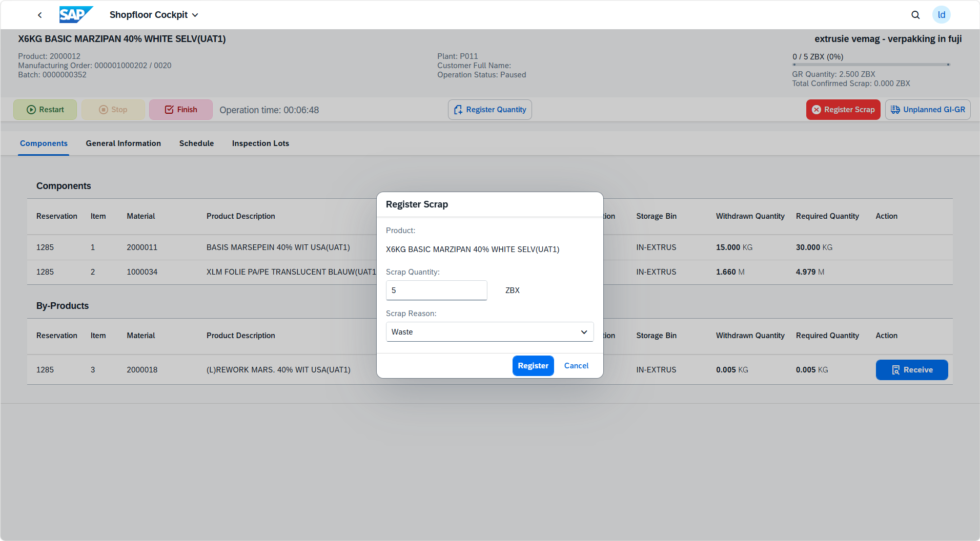This screenshot has height=541, width=980.
Task: Click Total Confirmed Scrap: 0.000 ZBX
Action: (851, 84)
